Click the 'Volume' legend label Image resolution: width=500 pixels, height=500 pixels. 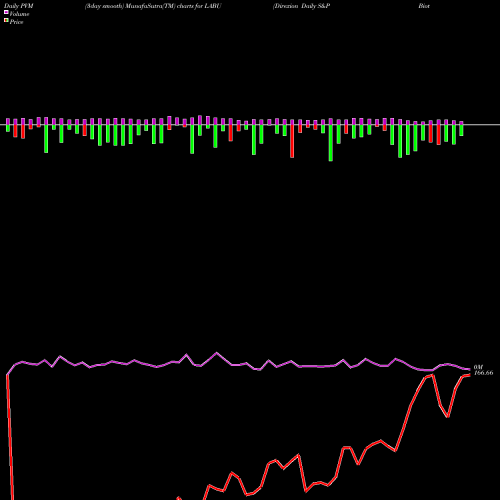coord(19,14)
